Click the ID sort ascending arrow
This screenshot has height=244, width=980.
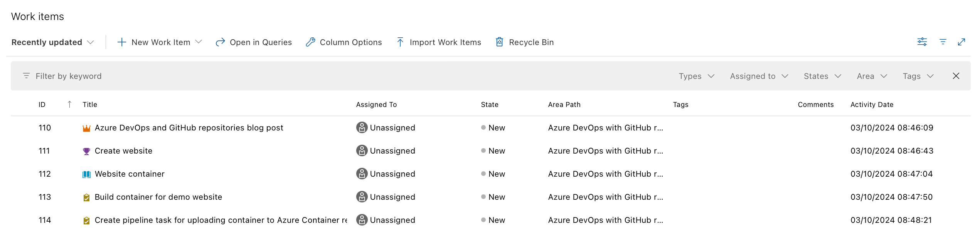click(x=69, y=104)
